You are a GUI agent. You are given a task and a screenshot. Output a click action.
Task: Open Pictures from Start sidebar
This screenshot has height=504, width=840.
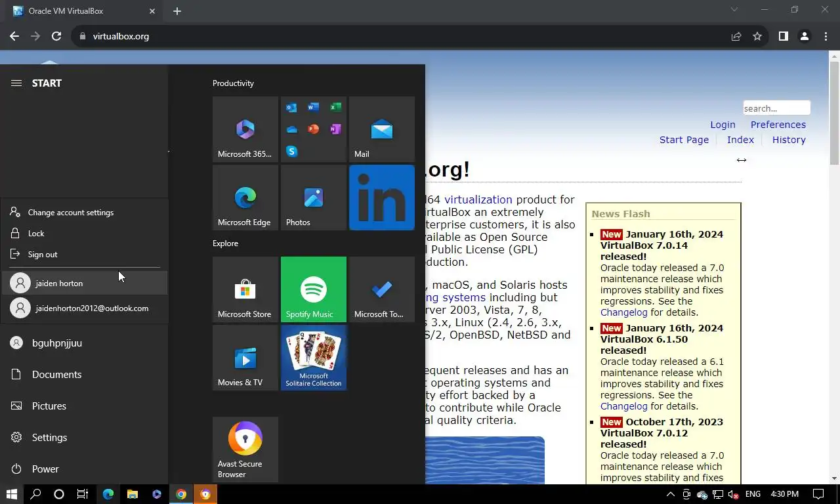click(x=84, y=406)
